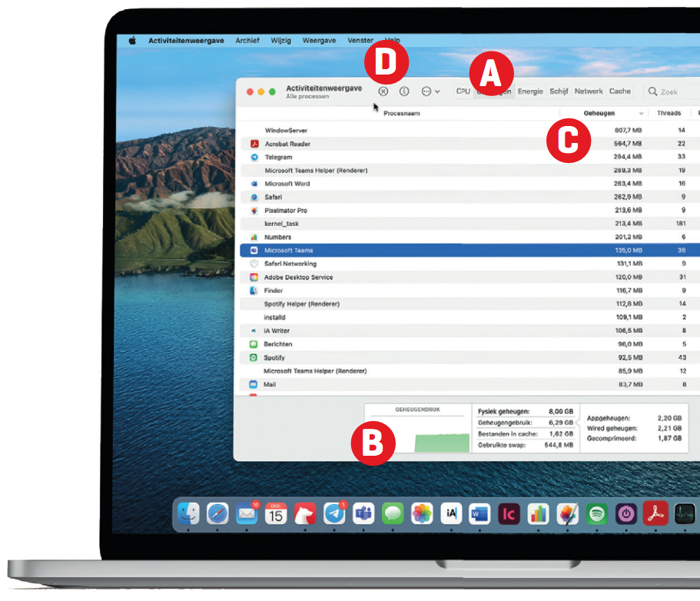Switch to the Energie tab
This screenshot has height=601, width=700.
[530, 91]
